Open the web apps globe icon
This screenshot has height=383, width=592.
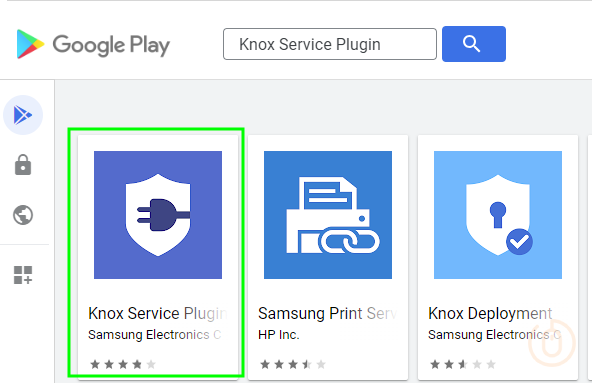[23, 215]
